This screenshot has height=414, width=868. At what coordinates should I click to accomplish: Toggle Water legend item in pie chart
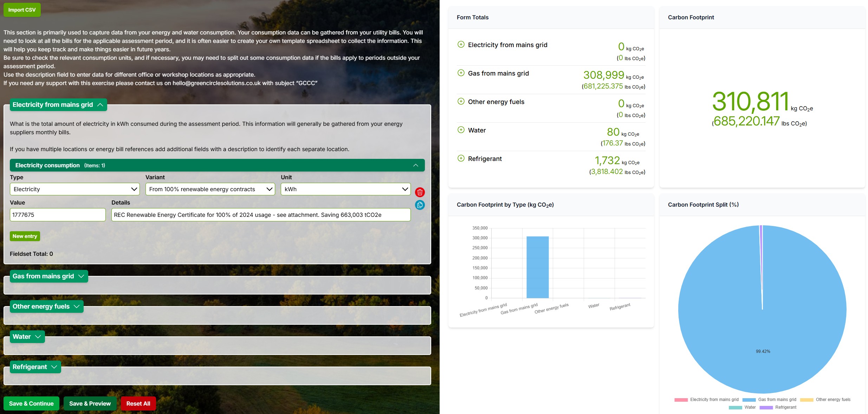[742, 407]
